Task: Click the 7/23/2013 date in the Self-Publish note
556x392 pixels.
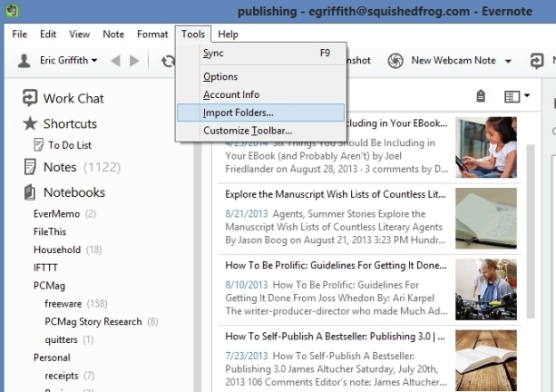Action: coord(246,356)
